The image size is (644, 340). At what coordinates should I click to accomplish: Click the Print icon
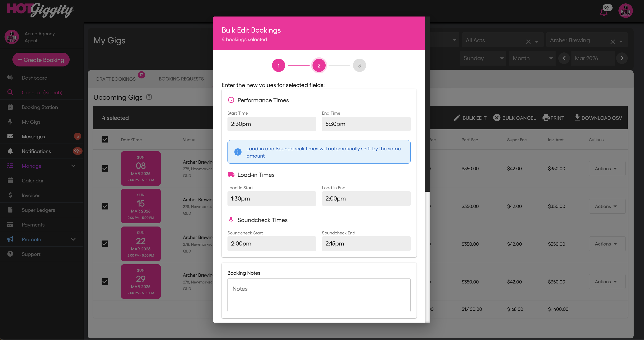[546, 118]
